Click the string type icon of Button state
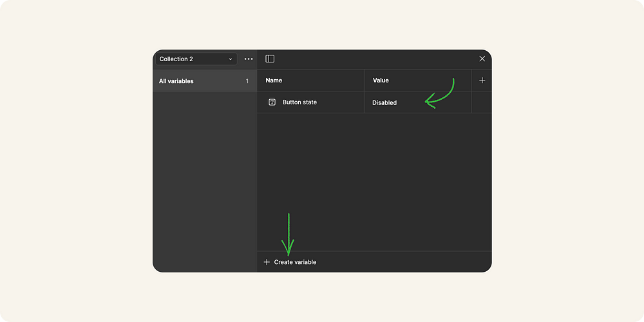Image resolution: width=644 pixels, height=322 pixels. [x=272, y=102]
